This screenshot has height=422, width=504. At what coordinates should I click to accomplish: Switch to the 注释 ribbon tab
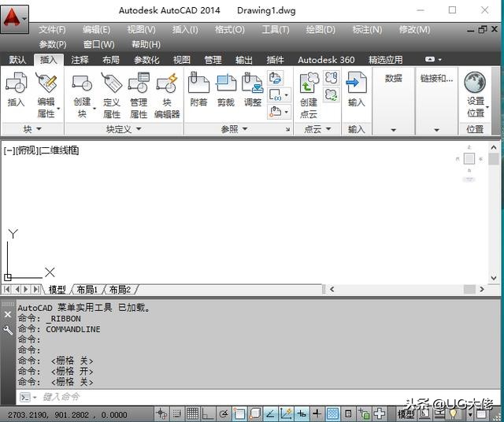coord(80,60)
